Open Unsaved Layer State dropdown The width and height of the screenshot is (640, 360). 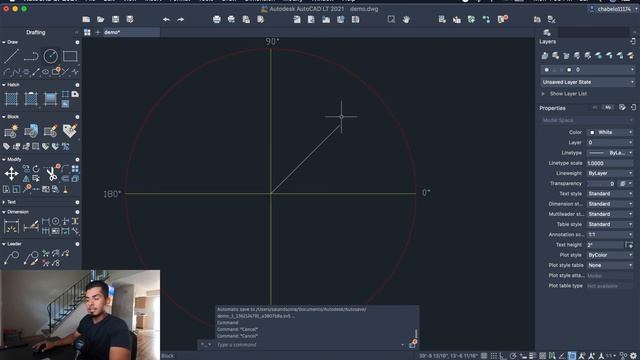tap(587, 82)
